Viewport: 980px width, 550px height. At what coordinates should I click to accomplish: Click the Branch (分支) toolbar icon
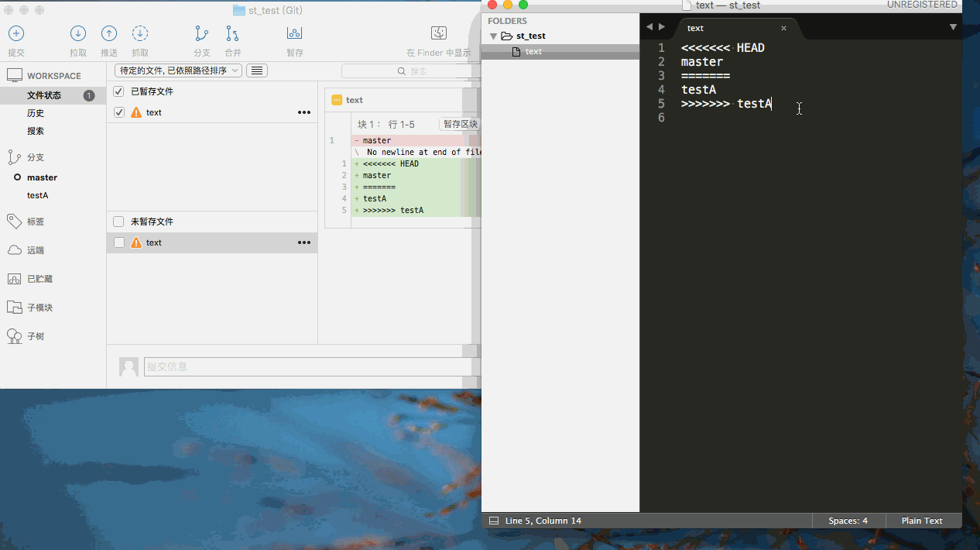coord(202,33)
